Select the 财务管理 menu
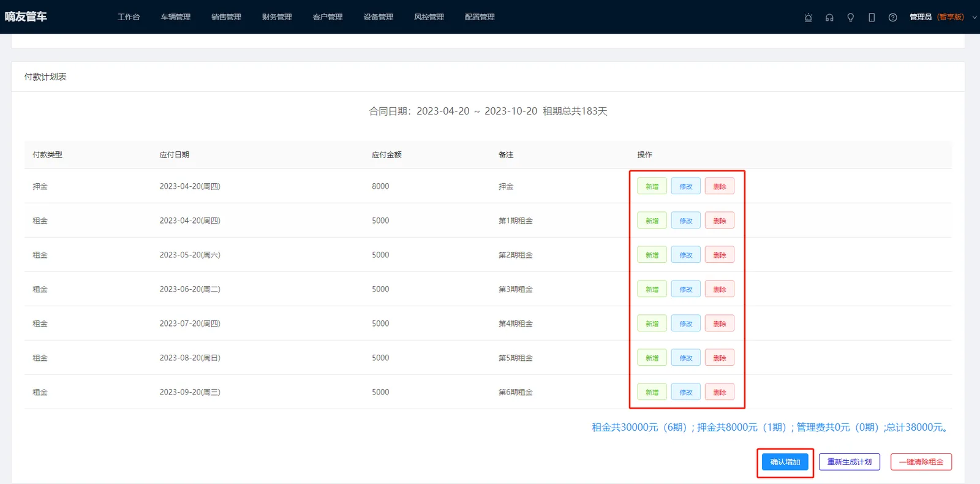Screen dimensions: 980x484 [277, 17]
